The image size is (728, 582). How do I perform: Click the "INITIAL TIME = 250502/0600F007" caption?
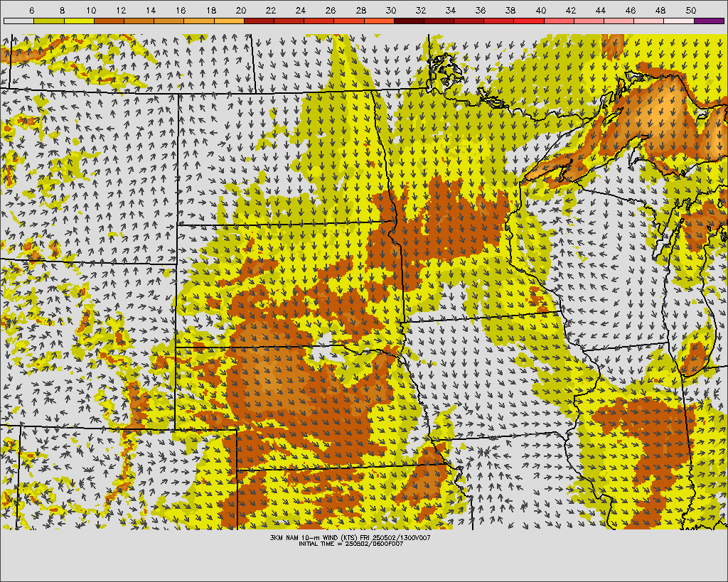(351, 544)
